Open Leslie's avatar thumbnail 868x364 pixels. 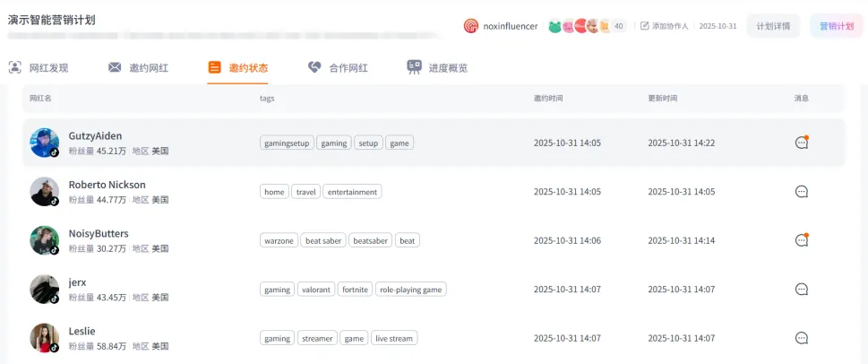[x=44, y=338]
